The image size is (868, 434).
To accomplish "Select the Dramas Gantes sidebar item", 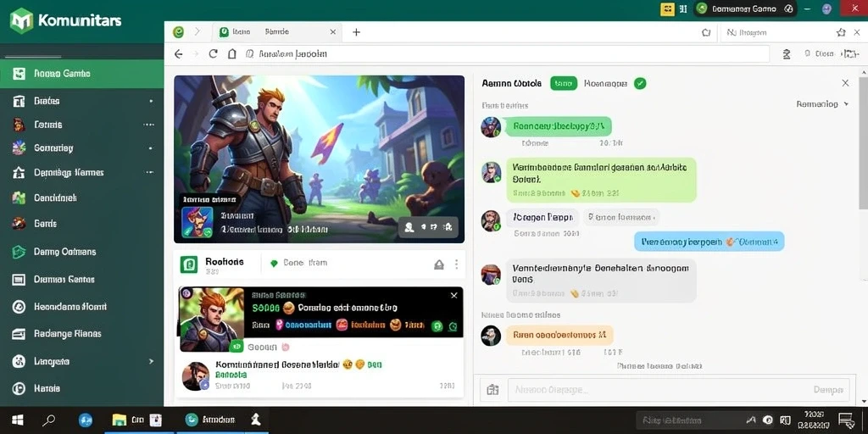I will 82,280.
